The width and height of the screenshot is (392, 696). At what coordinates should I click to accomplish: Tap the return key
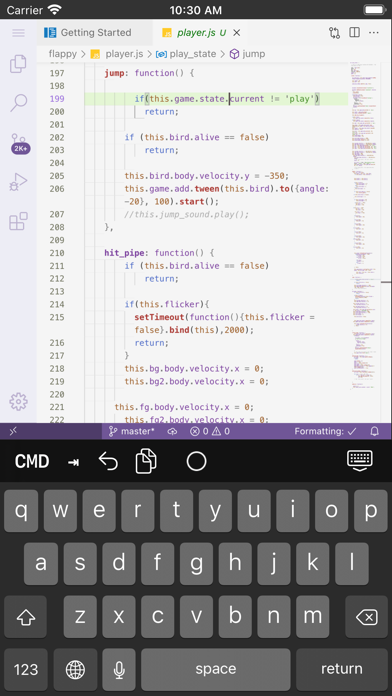tap(342, 669)
